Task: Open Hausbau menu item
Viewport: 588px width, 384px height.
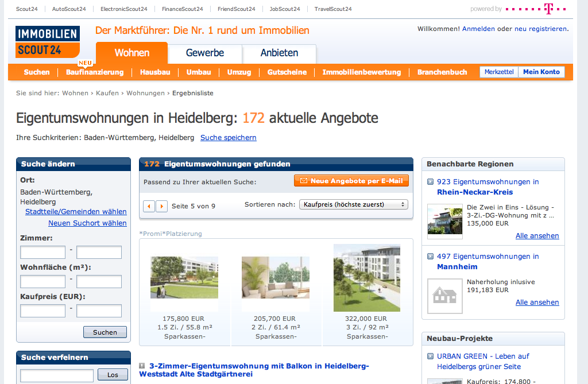Action: (x=155, y=72)
